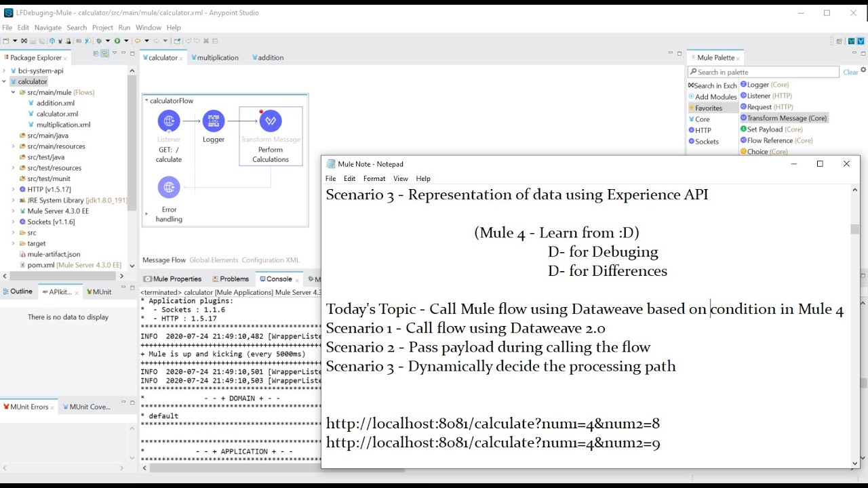The image size is (868, 488).
Task: Select Set Payload (Core) in the palette
Action: tap(771, 129)
